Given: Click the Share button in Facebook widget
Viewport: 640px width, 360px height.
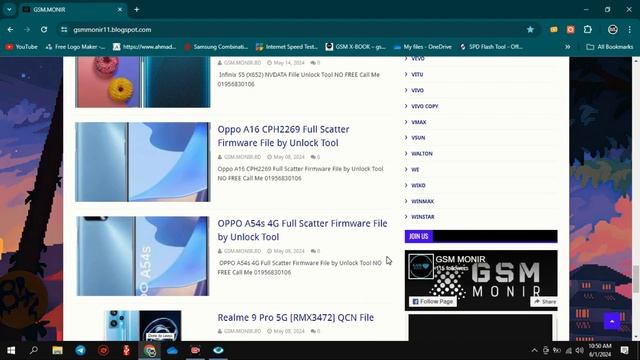Looking at the screenshot, I should click(x=544, y=302).
